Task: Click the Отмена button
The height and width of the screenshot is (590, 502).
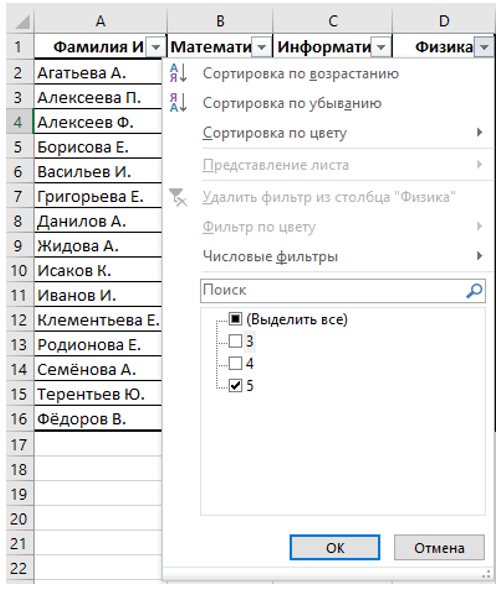Action: 439,547
